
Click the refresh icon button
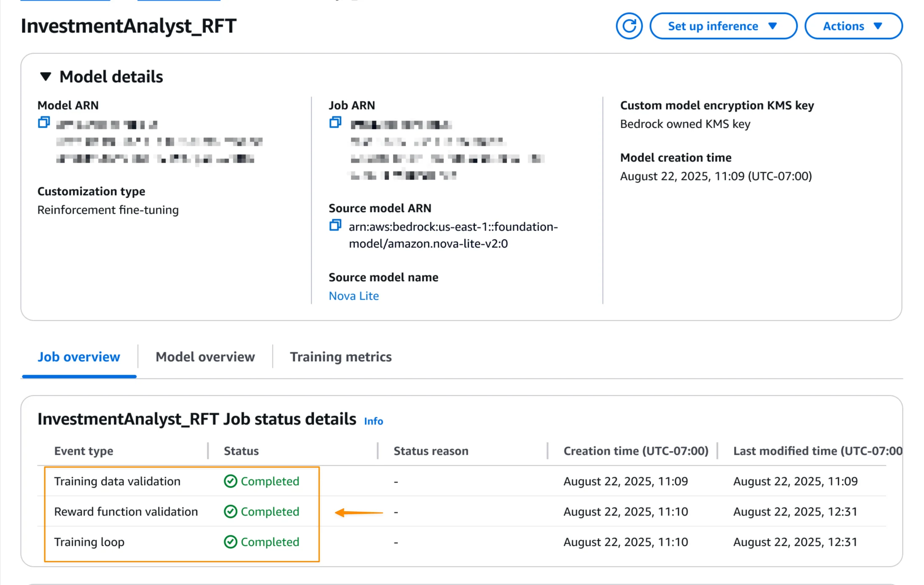pos(629,26)
